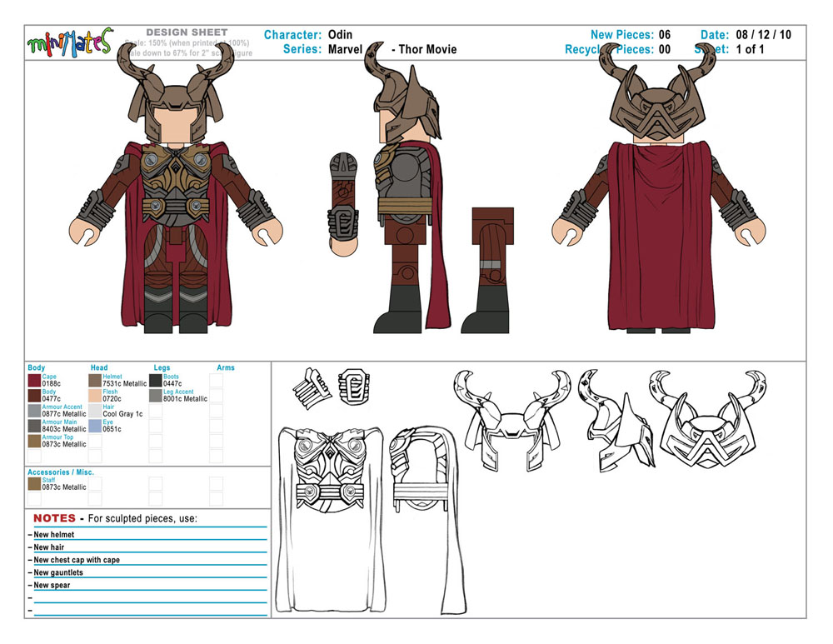Click the date '08 / 12 / 10'

(763, 34)
